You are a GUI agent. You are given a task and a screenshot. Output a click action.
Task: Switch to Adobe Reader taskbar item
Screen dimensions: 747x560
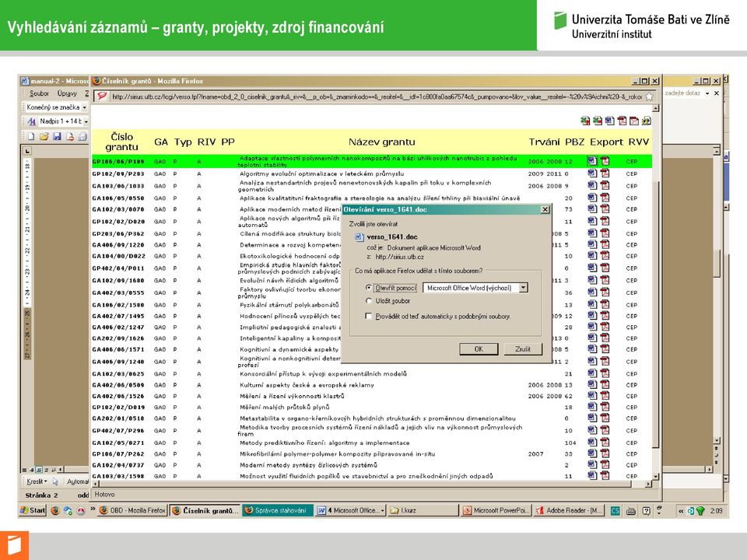tap(569, 510)
